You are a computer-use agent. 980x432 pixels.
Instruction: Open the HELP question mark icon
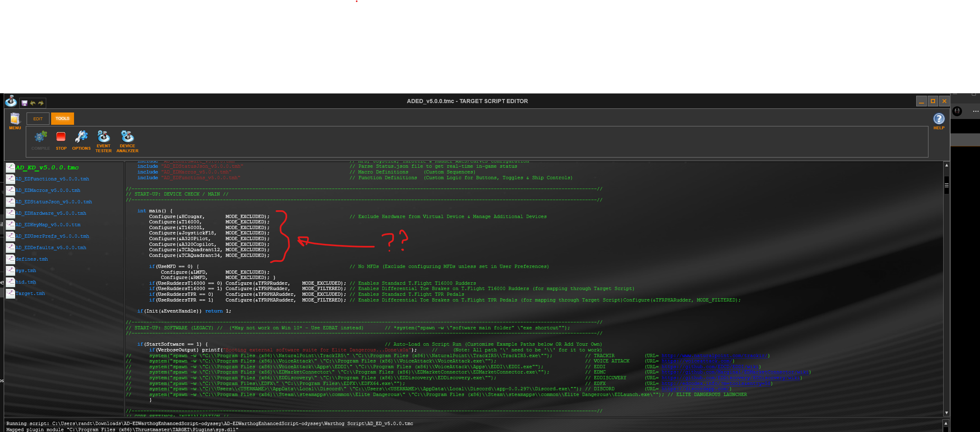click(939, 122)
